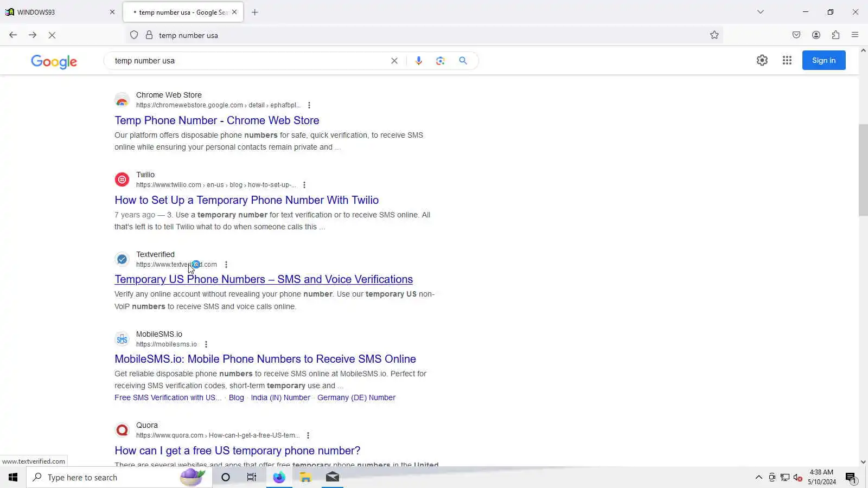
Task: Open the MobileSMS Blog sitelink
Action: click(237, 397)
